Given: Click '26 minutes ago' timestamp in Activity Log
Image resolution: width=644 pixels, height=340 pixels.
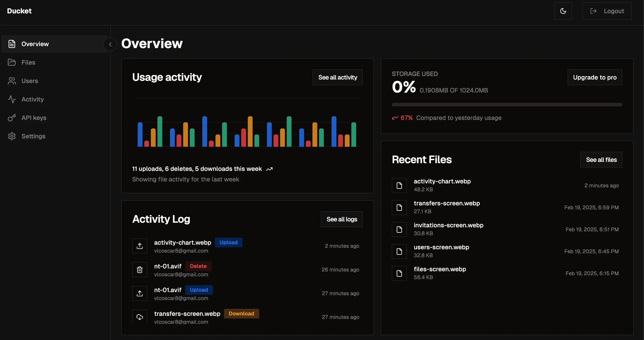Looking at the screenshot, I should (x=340, y=270).
